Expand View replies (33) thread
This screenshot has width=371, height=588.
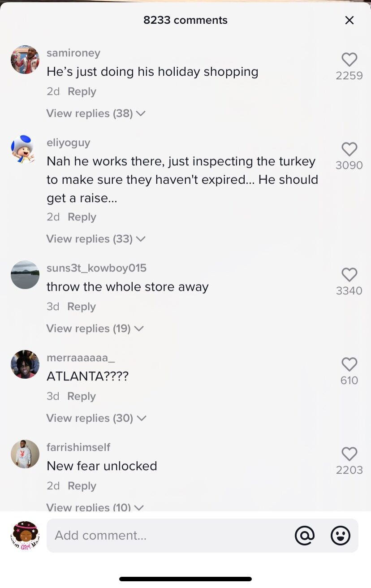pos(96,239)
